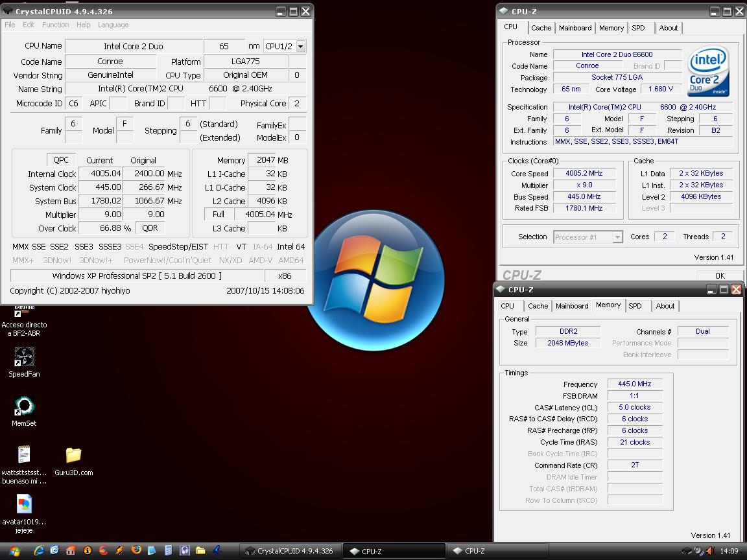Image resolution: width=747 pixels, height=560 pixels.
Task: Click the Code Name Conroe field in CrystalCPUID
Action: click(110, 62)
